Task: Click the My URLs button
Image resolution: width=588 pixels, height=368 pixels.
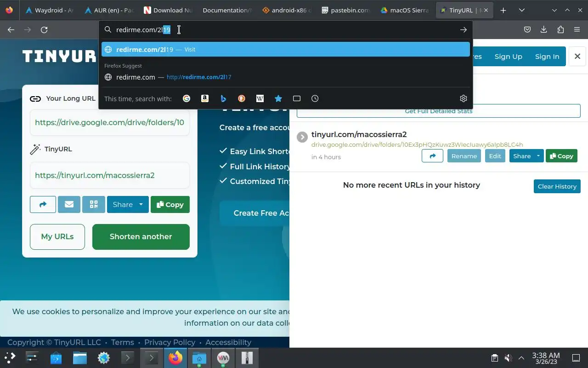Action: coord(57,236)
